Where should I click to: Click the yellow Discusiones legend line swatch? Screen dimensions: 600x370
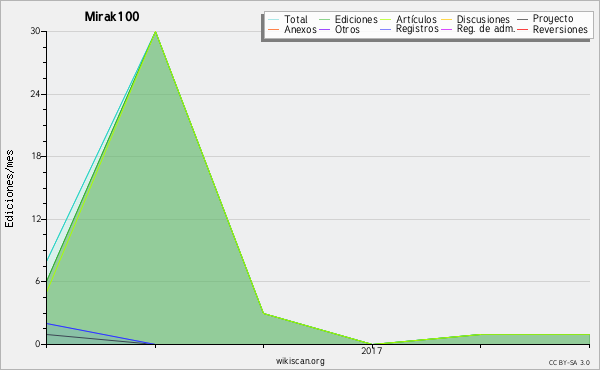pyautogui.click(x=447, y=19)
